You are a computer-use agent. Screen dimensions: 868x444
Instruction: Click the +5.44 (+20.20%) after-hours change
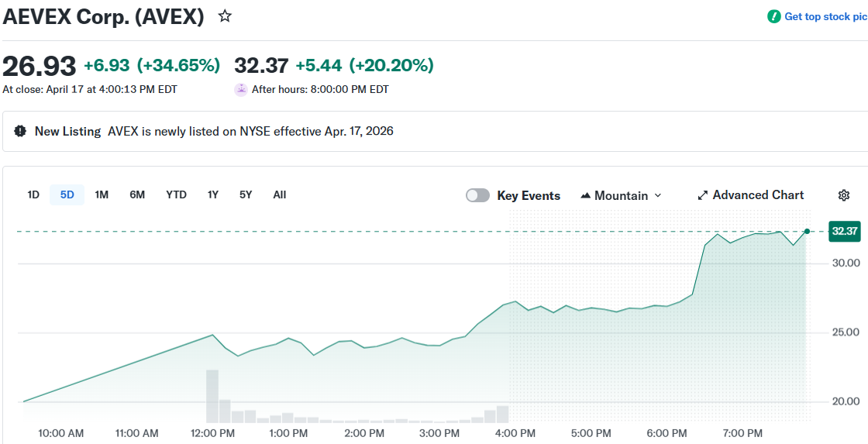[x=364, y=65]
